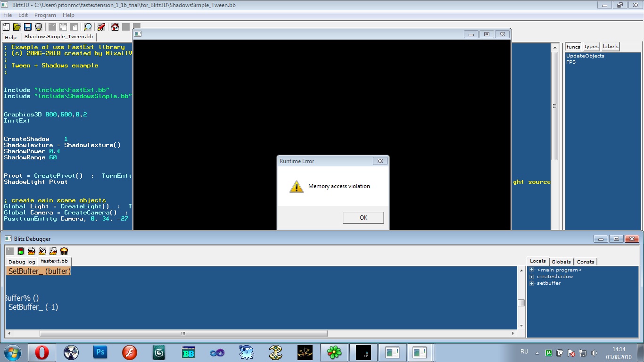Save file with the floppy disk icon

(x=28, y=27)
